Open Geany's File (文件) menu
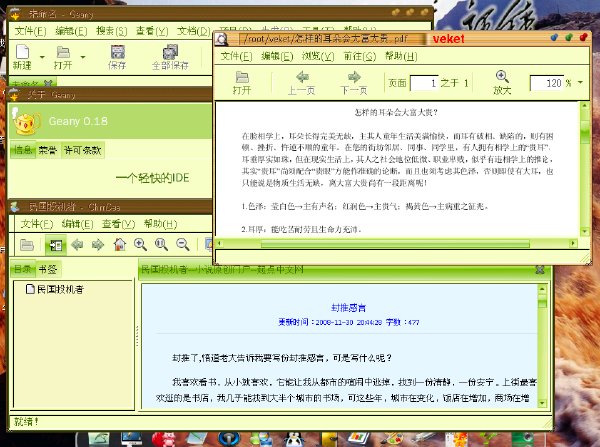The image size is (600, 447). pyautogui.click(x=31, y=31)
